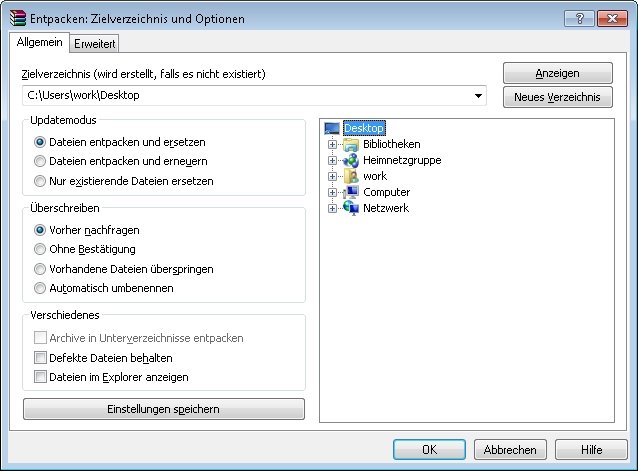The image size is (638, 471).
Task: Click the Netzwerk icon in tree
Action: pyautogui.click(x=351, y=208)
